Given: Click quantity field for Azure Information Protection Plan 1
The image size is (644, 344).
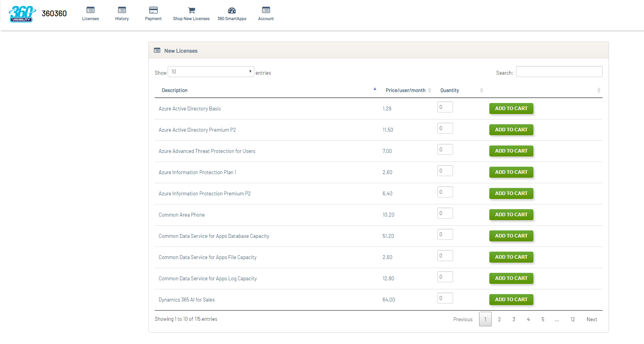Looking at the screenshot, I should [445, 171].
